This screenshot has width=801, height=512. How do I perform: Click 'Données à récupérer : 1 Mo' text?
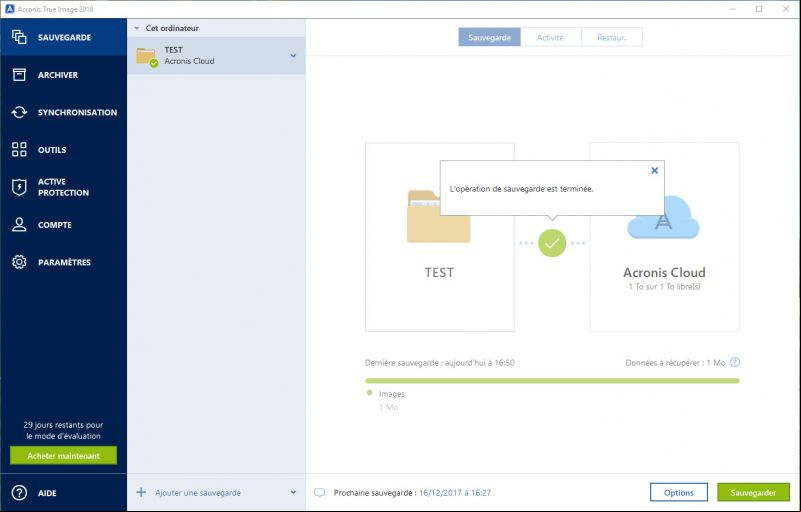click(x=675, y=363)
